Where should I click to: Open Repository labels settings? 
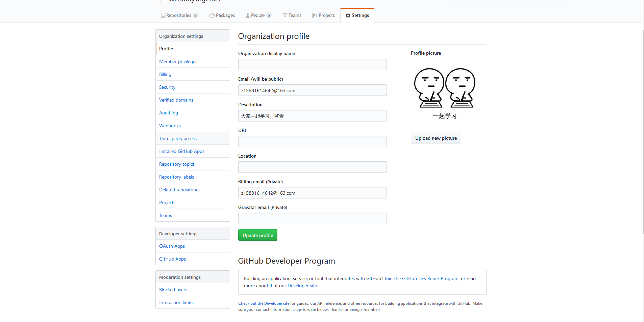[193, 177]
